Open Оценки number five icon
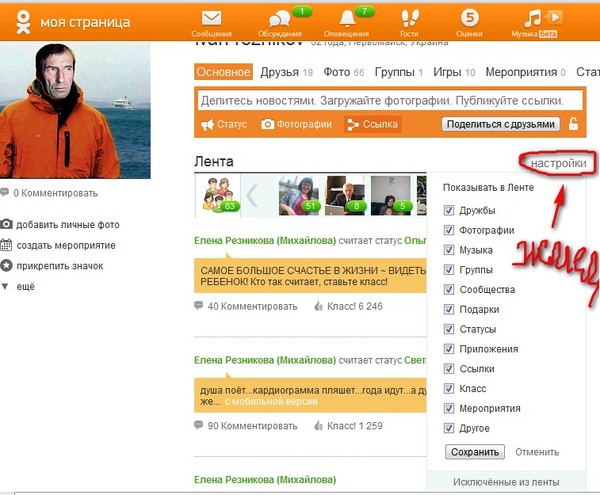The width and height of the screenshot is (600, 495). [470, 18]
